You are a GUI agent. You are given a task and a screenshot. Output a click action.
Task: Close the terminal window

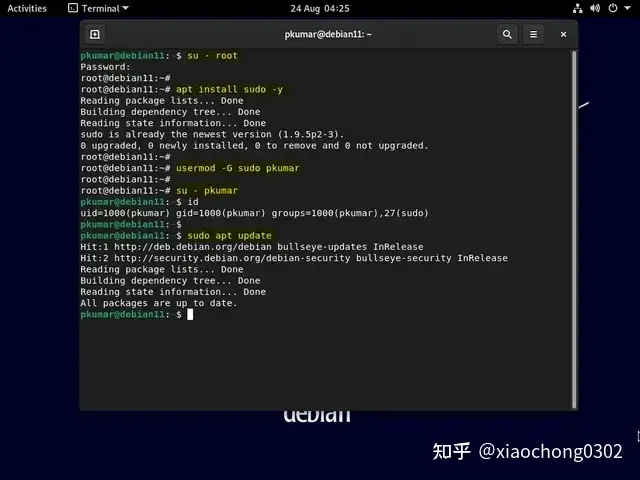click(563, 34)
